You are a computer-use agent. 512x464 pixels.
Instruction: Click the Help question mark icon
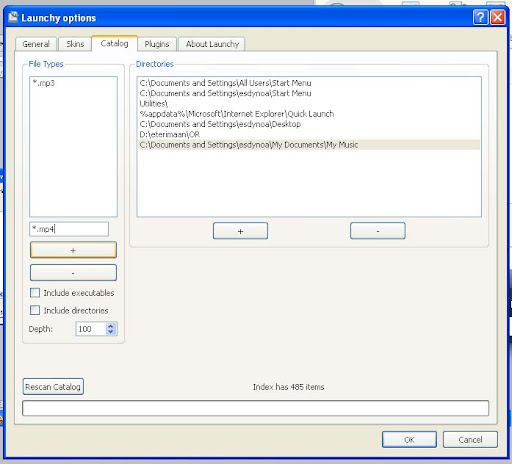[x=480, y=17]
